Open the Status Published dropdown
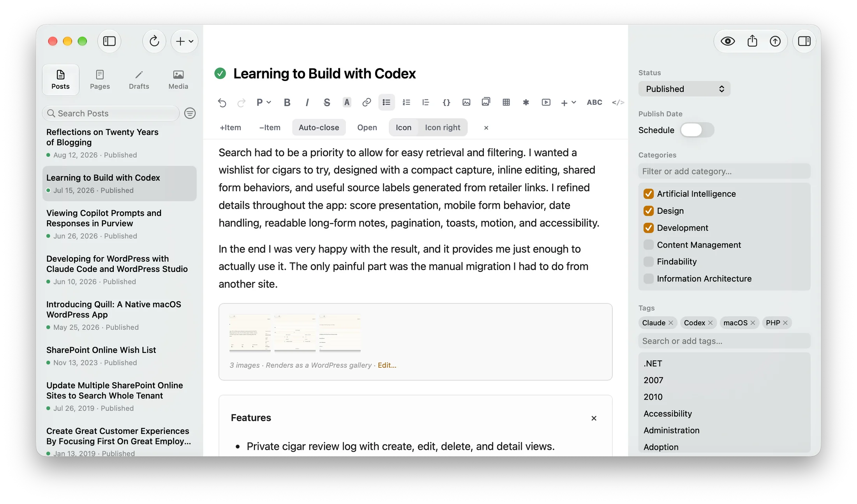Viewport: 857px width, 504px height. 684,89
